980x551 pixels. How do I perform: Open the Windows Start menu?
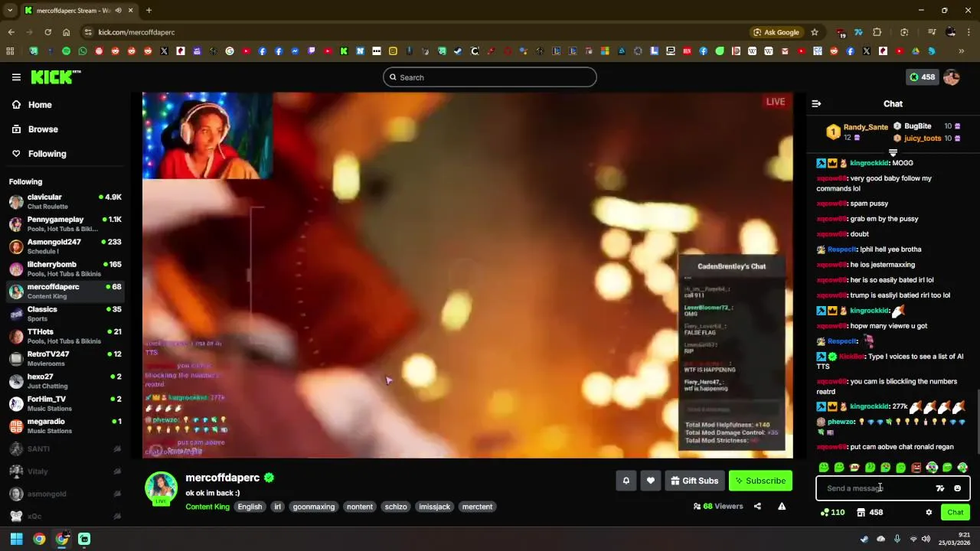16,539
